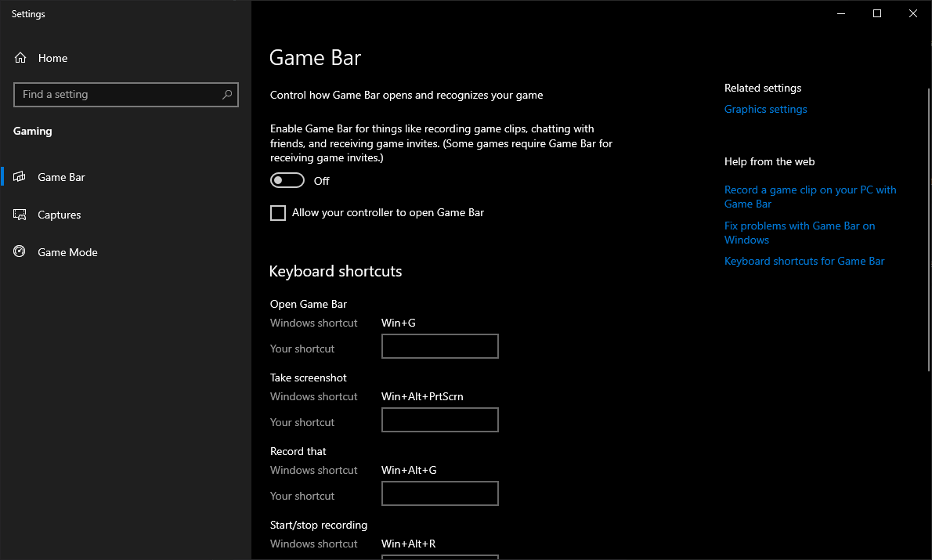The image size is (932, 560).
Task: Maximize the Settings window
Action: pos(876,13)
